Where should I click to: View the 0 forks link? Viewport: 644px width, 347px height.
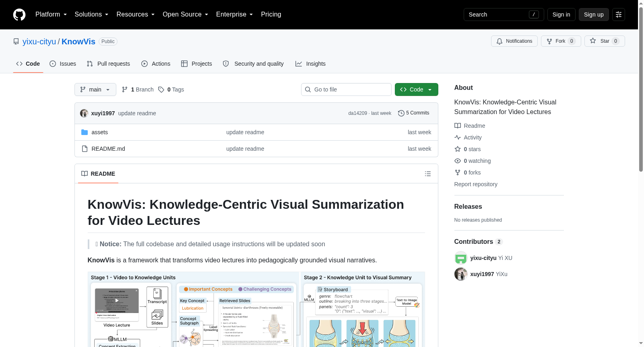coord(468,172)
